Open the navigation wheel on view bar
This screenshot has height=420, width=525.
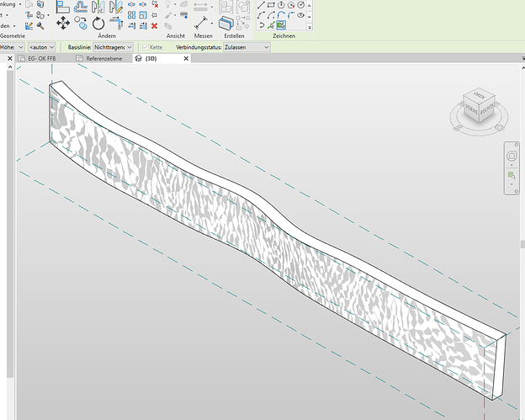[x=511, y=157]
